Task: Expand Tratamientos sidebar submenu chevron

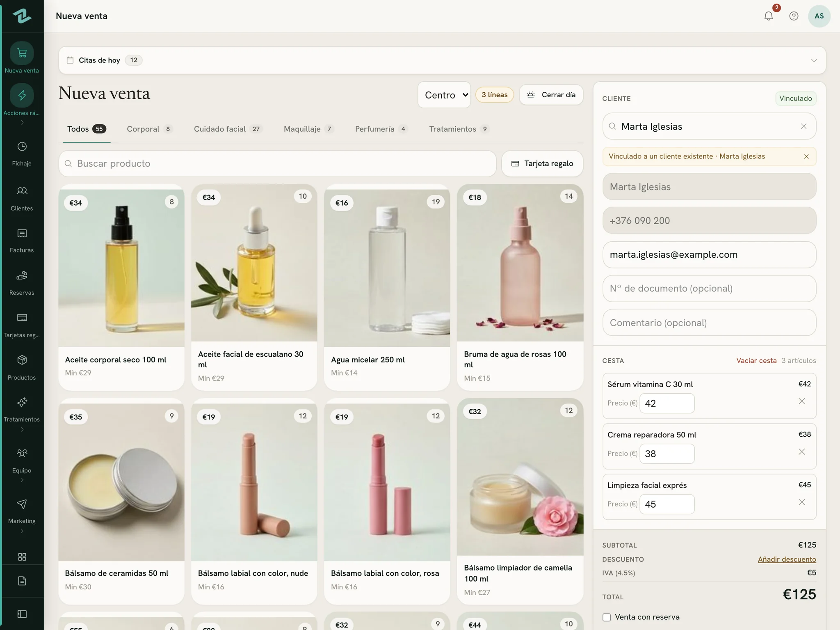Action: pyautogui.click(x=22, y=430)
